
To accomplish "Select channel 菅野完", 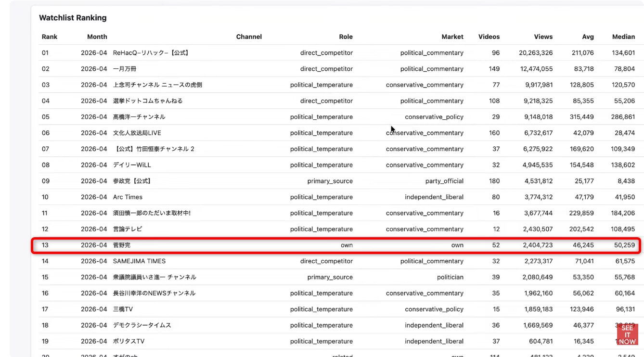I will click(x=122, y=245).
